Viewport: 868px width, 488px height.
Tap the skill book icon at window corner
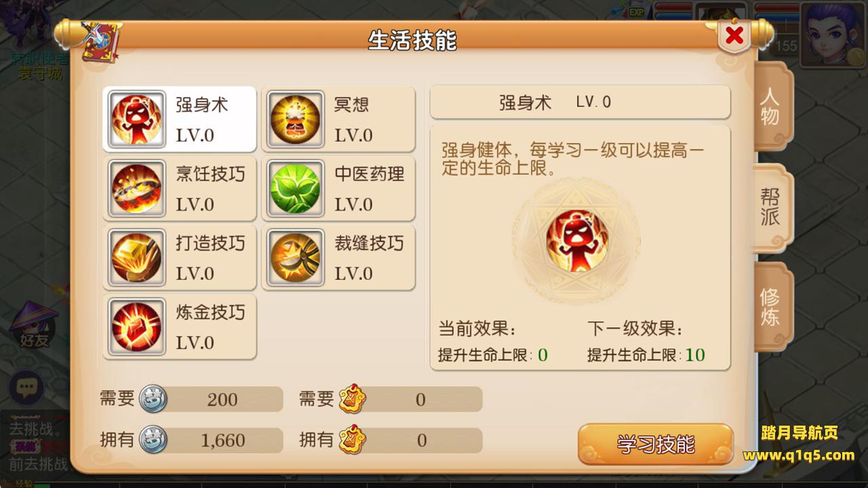click(100, 42)
